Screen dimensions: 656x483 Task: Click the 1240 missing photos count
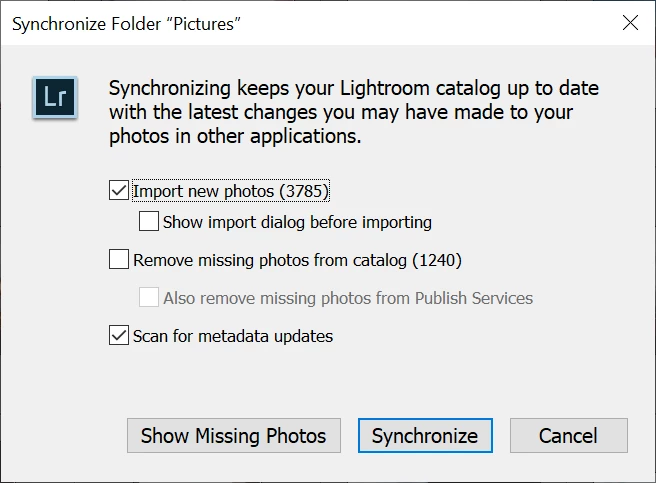438,260
